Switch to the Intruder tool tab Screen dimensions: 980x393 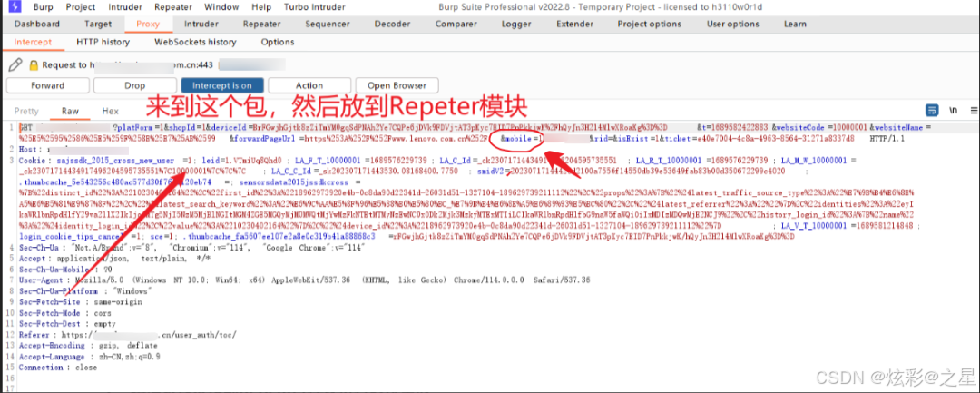(x=201, y=24)
